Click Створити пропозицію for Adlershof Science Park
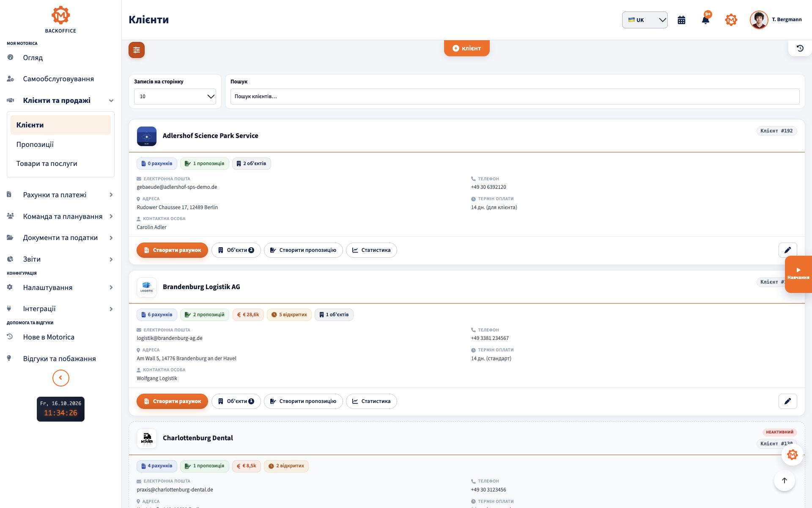 pos(303,250)
